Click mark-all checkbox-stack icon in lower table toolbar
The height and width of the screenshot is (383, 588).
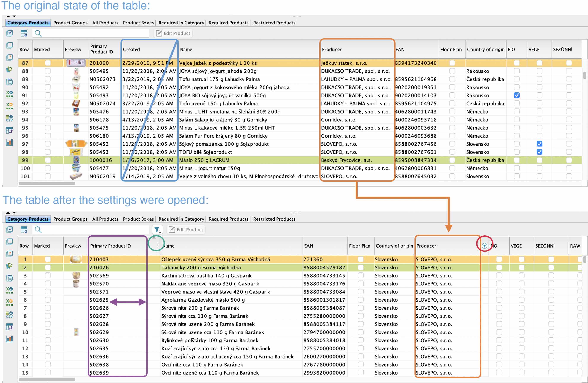coord(9,229)
